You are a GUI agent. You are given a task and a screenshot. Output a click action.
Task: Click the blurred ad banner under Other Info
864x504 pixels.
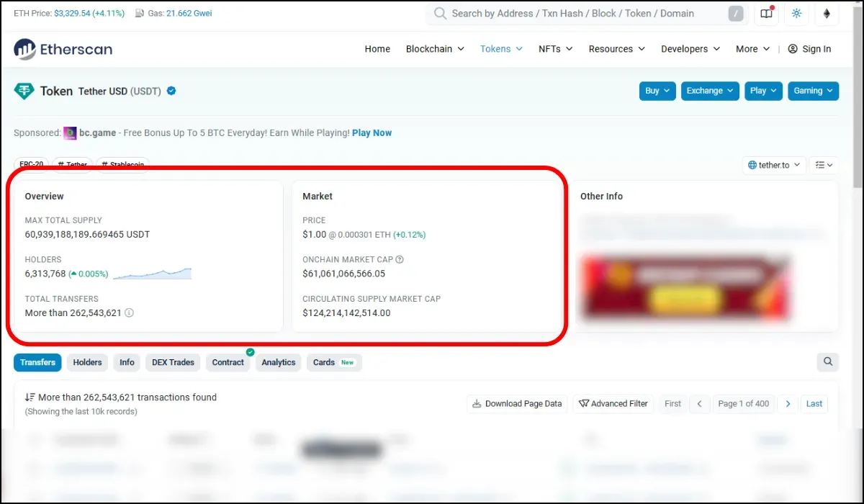685,287
